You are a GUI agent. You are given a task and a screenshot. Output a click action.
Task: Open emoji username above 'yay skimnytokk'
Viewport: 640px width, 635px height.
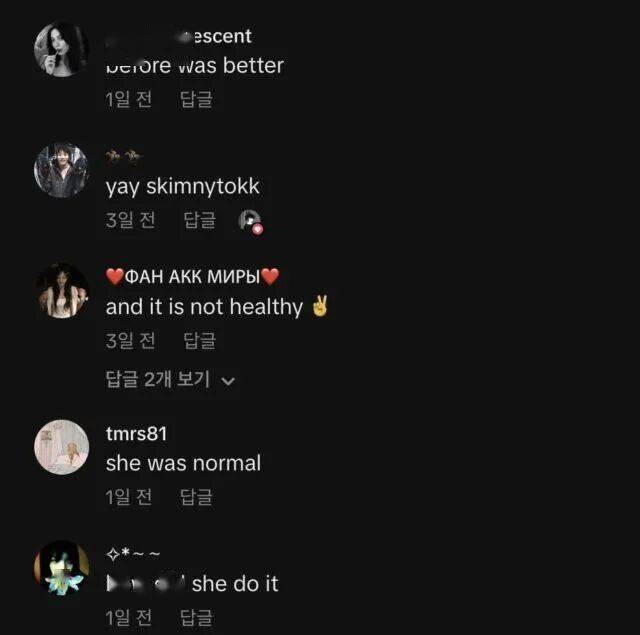(x=124, y=155)
